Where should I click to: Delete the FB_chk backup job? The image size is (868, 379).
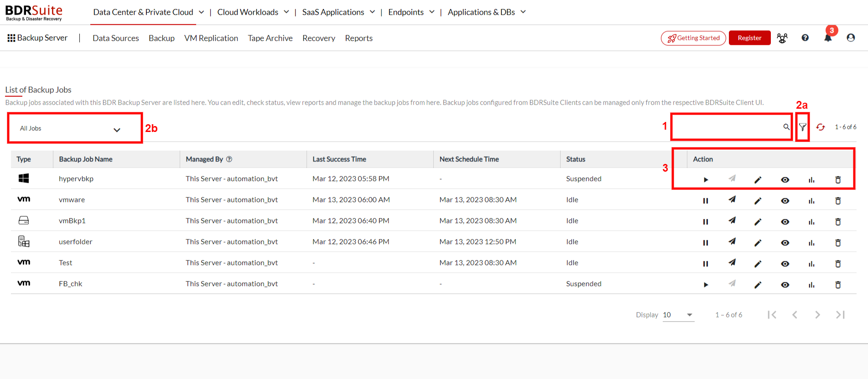pyautogui.click(x=838, y=285)
